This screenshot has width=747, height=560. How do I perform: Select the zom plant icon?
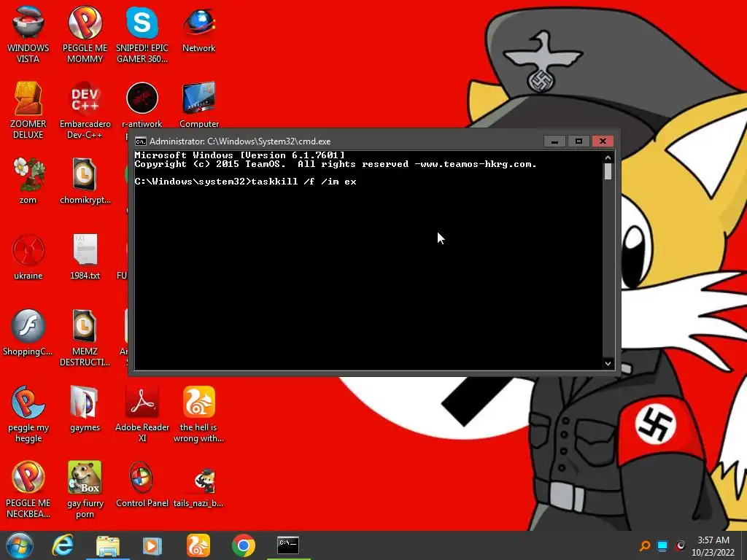pyautogui.click(x=28, y=181)
